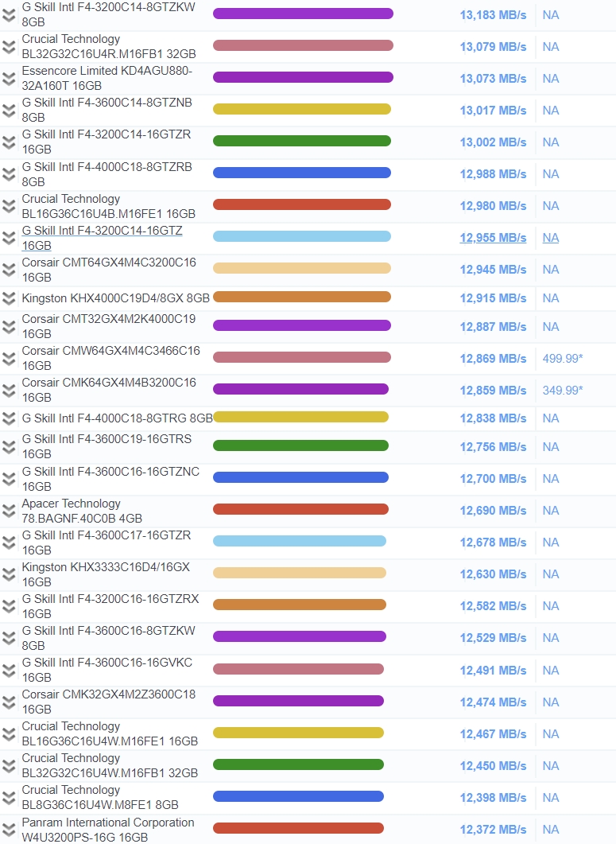Expand the G Skill F4-3200C16-16GTZRX row chevron
616x844 pixels.
tap(9, 605)
